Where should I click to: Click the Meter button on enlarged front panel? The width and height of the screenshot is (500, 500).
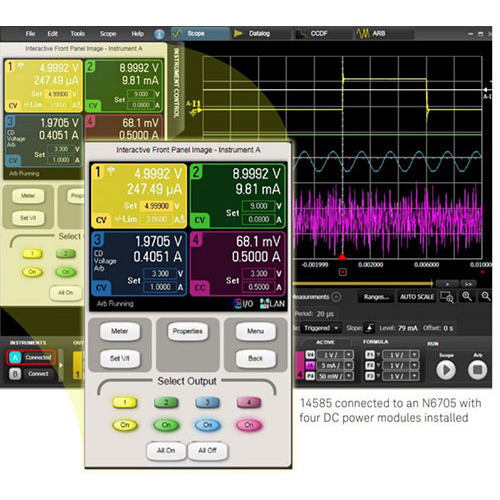(120, 331)
